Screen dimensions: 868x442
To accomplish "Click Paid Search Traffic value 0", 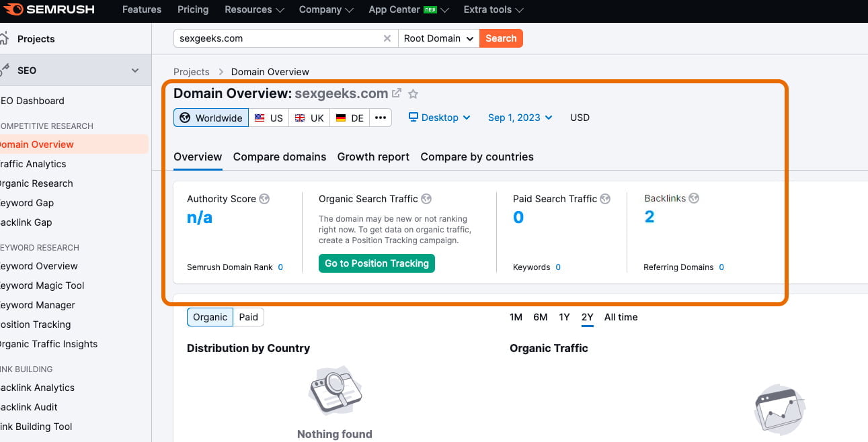I will tap(518, 218).
